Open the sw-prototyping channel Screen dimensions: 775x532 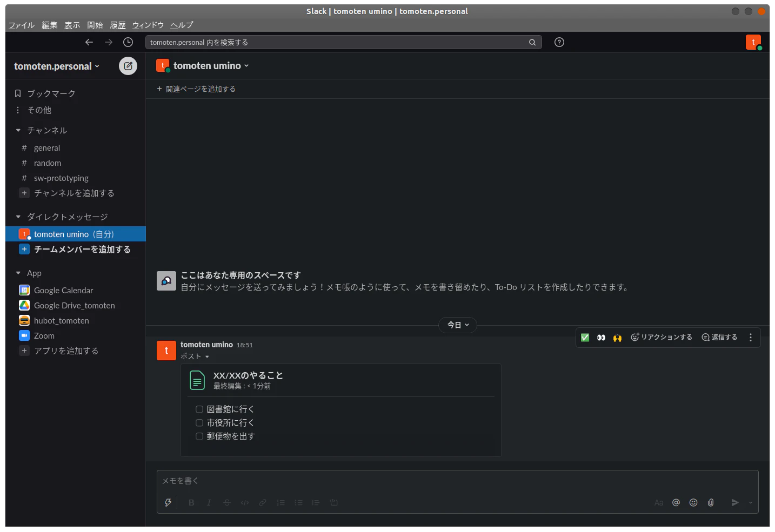click(61, 178)
